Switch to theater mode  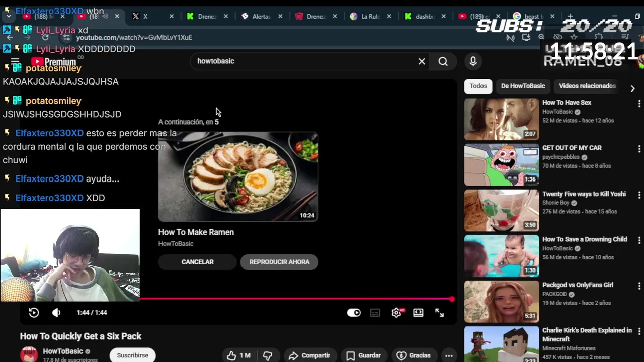(x=418, y=313)
